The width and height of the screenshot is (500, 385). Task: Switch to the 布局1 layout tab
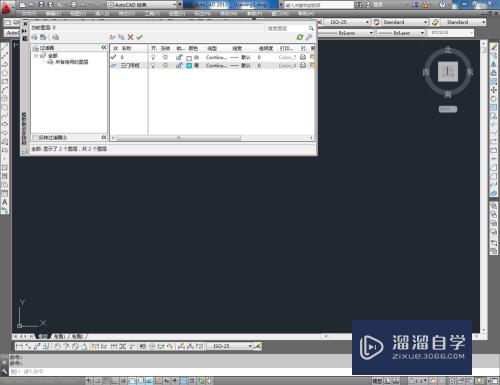[60, 336]
